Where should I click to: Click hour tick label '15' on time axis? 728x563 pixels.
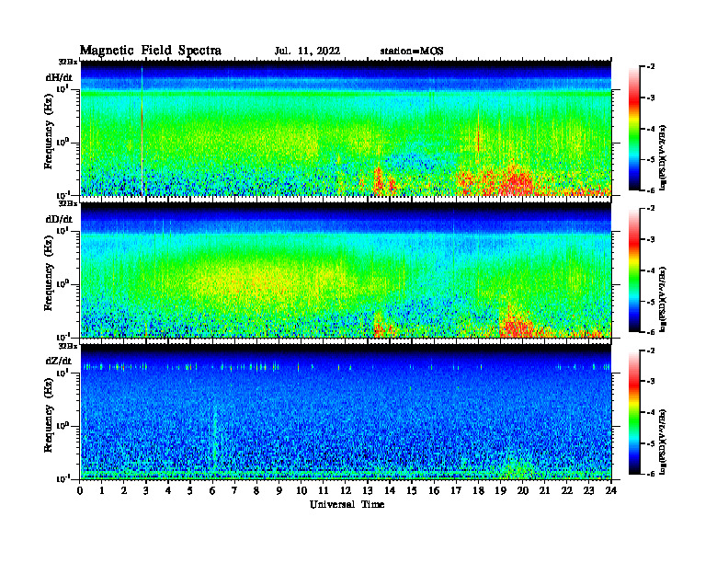[412, 490]
